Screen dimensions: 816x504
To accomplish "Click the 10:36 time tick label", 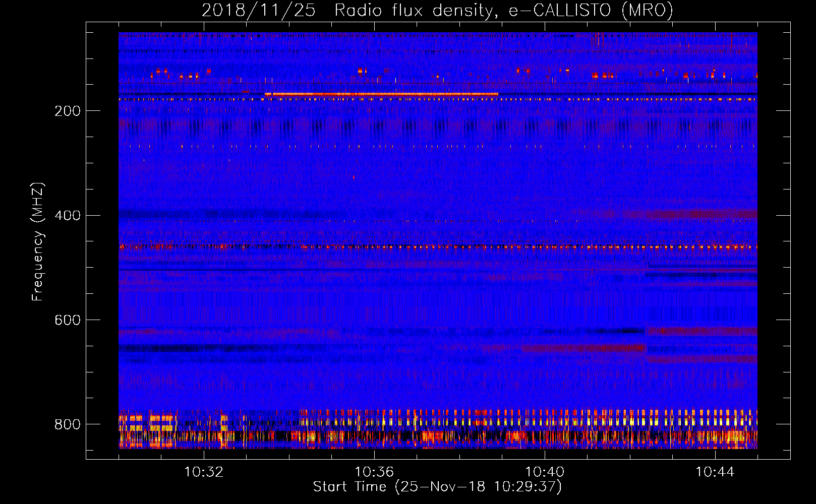I will (374, 472).
